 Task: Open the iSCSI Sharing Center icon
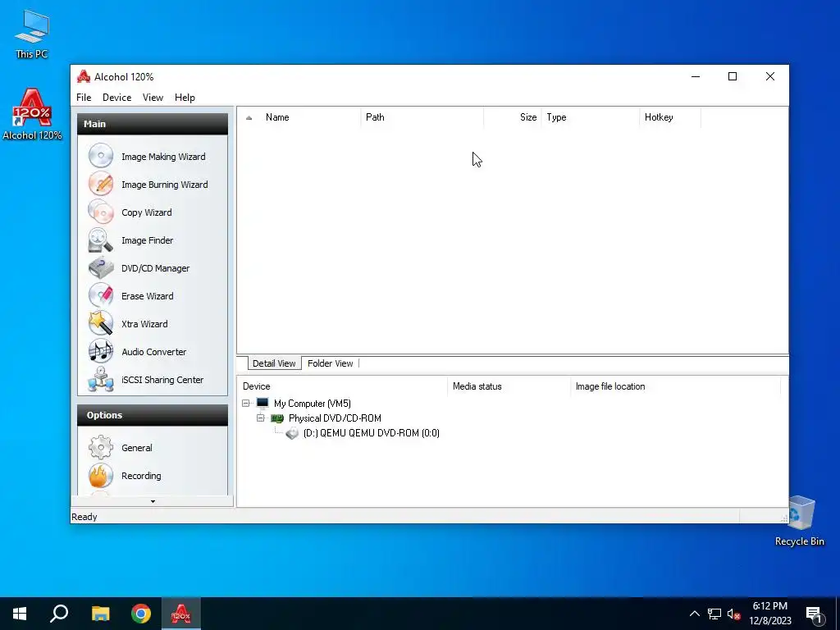(x=101, y=379)
